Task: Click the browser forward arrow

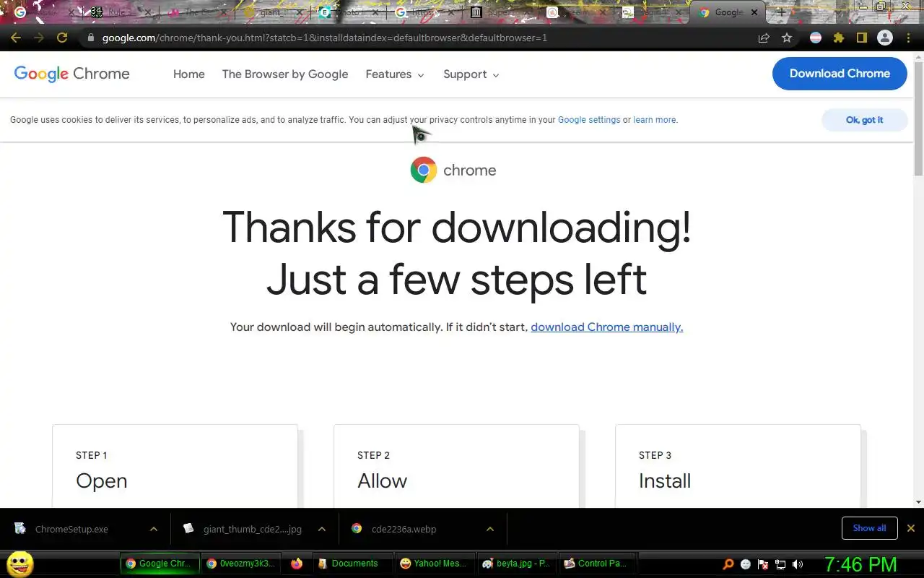Action: click(39, 38)
